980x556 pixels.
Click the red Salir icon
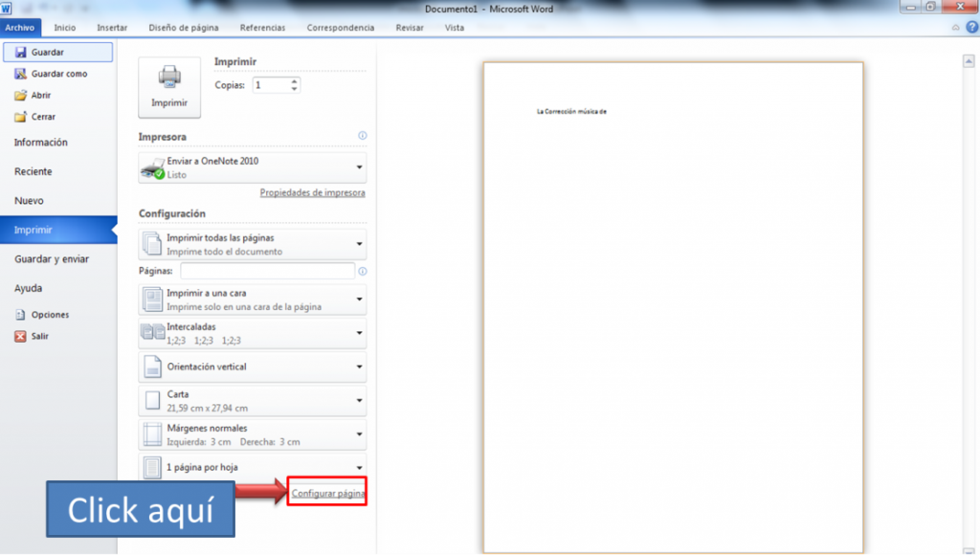(21, 336)
